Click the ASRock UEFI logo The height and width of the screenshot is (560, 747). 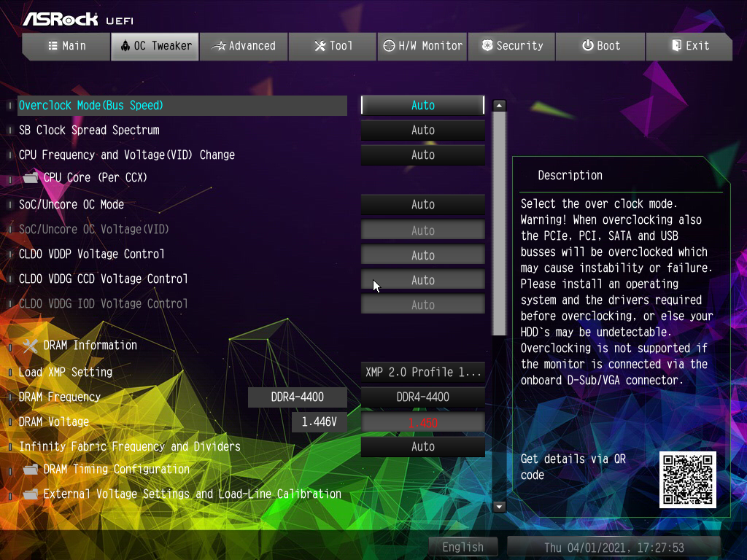coord(78,19)
